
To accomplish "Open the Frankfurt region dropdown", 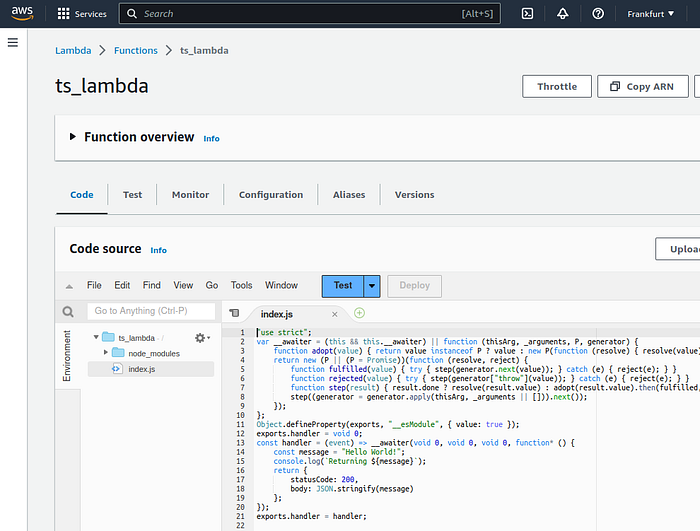I will (650, 14).
